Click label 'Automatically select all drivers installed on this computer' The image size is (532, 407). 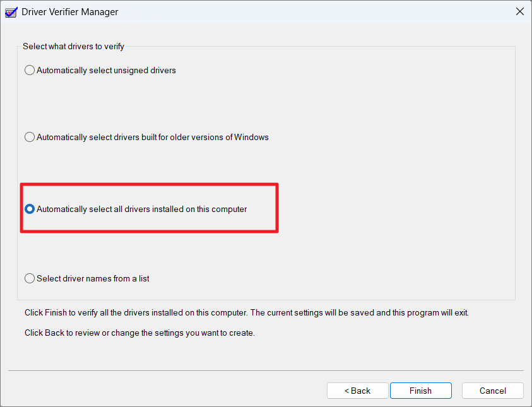point(142,209)
